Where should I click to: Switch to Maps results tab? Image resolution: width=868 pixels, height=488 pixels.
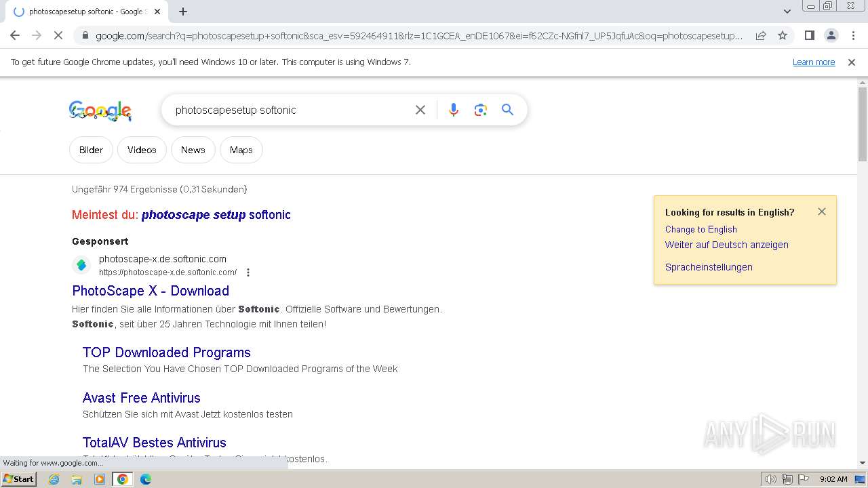click(241, 150)
